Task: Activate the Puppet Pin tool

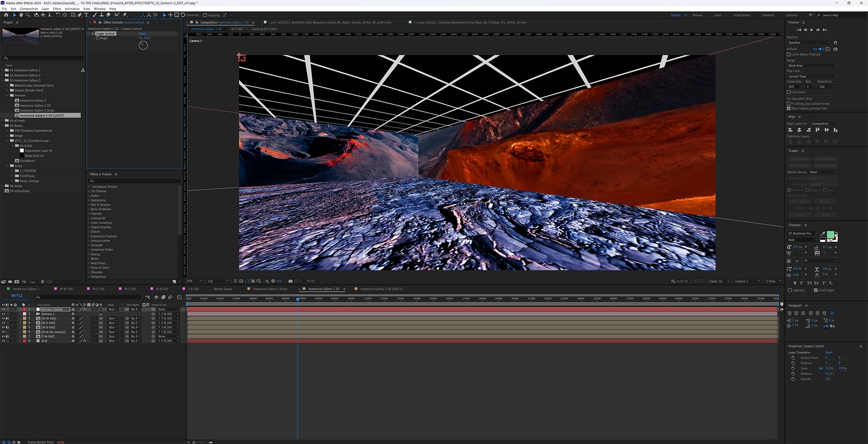Action: (125, 15)
